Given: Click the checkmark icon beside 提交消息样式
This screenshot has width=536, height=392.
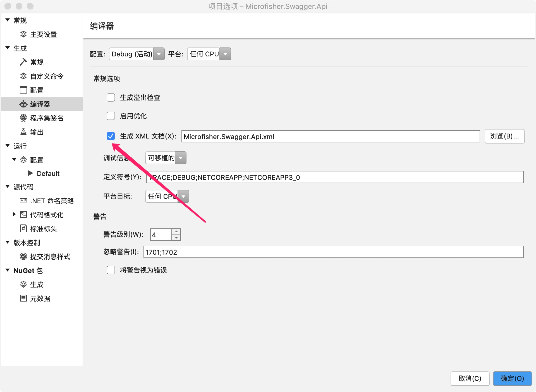Looking at the screenshot, I should [23, 256].
